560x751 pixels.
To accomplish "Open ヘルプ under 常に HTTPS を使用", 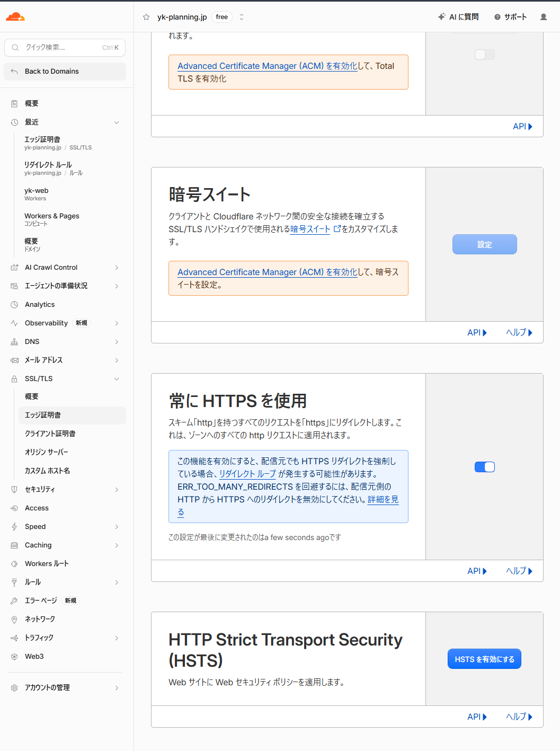I will click(519, 571).
